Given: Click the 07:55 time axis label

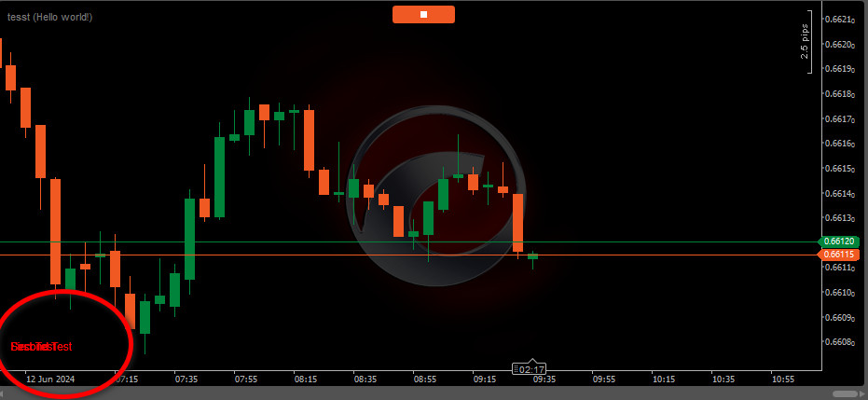Looking at the screenshot, I should [246, 379].
